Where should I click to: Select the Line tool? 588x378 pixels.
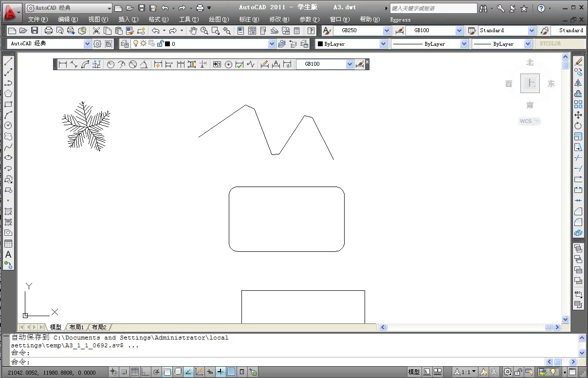[8, 62]
